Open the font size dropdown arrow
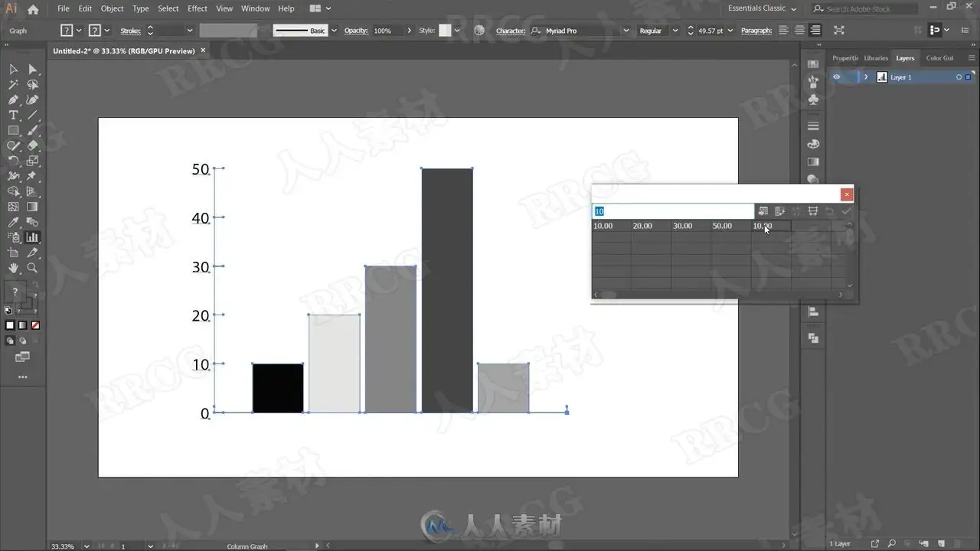This screenshot has width=980, height=551. point(730,31)
